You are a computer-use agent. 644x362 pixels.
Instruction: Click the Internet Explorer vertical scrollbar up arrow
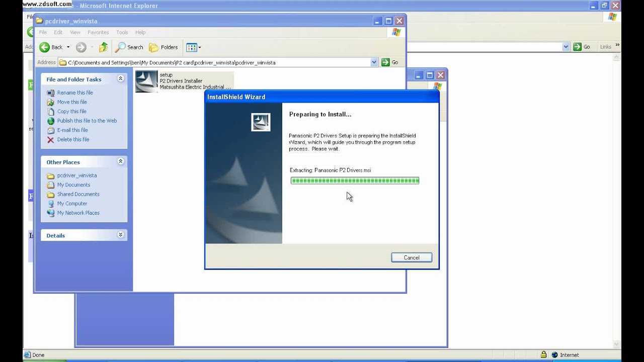pos(617,57)
